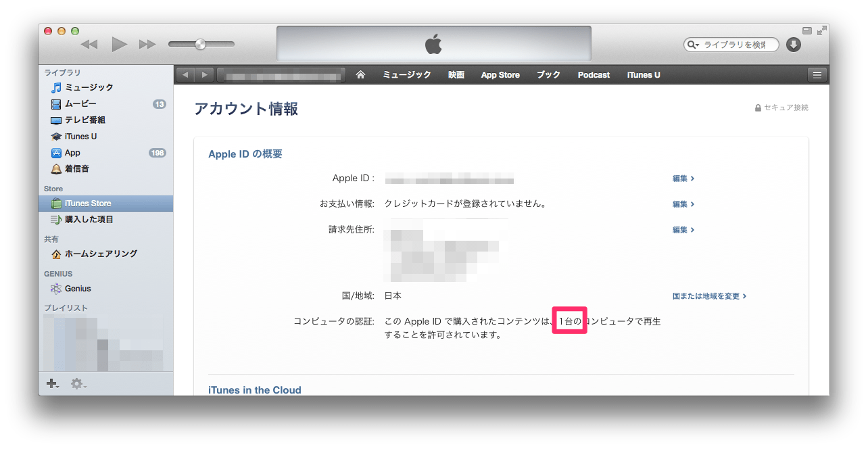Screen dimensions: 868x449
Task: Click the プレイリスト section header
Action: [x=66, y=308]
